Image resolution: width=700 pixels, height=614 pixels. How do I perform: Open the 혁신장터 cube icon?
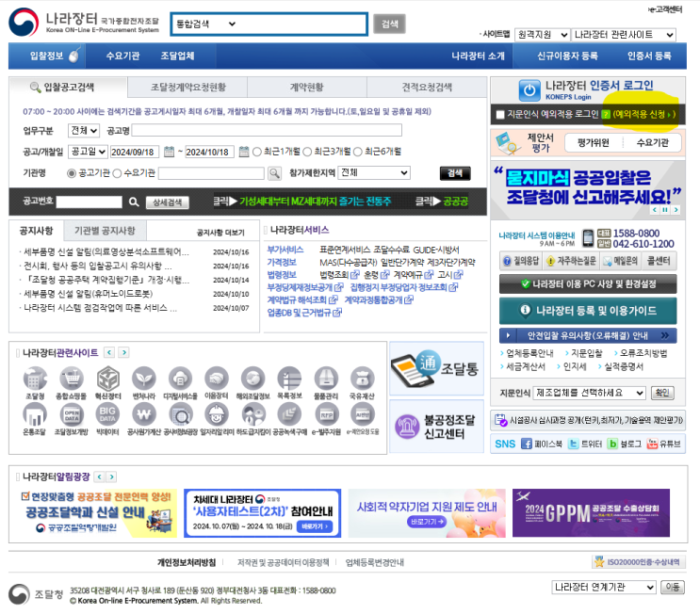tap(108, 379)
